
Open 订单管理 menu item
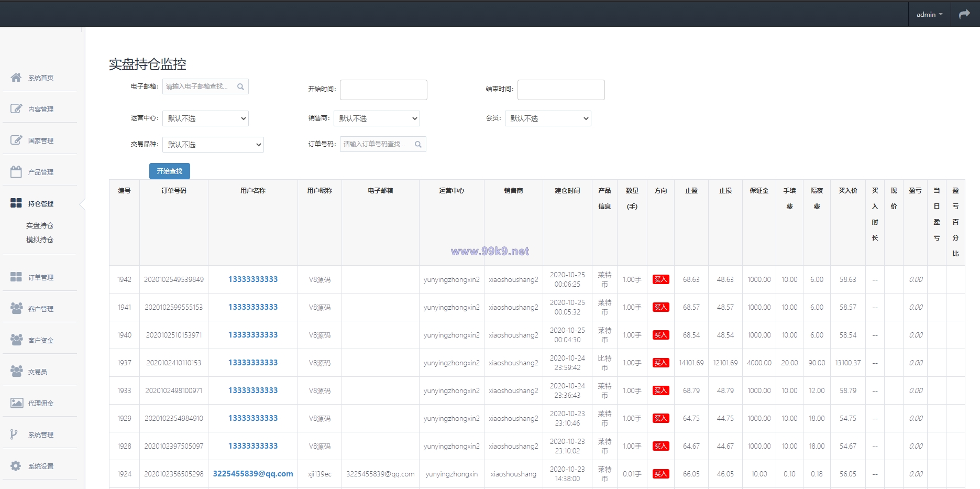pos(41,278)
